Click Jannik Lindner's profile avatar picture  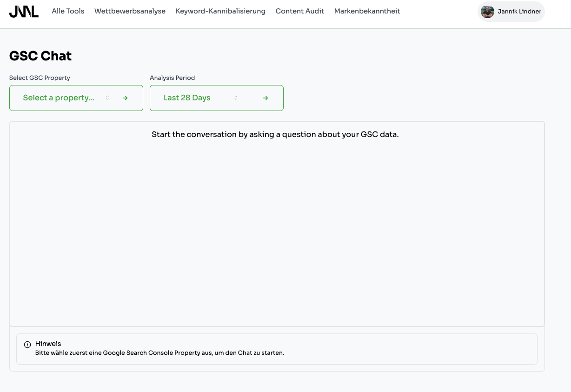click(487, 12)
